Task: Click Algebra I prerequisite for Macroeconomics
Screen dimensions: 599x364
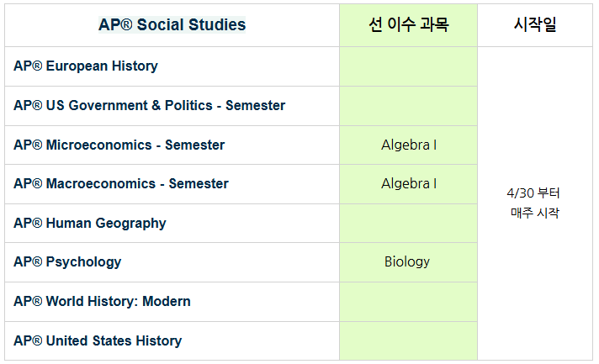Action: (x=408, y=184)
